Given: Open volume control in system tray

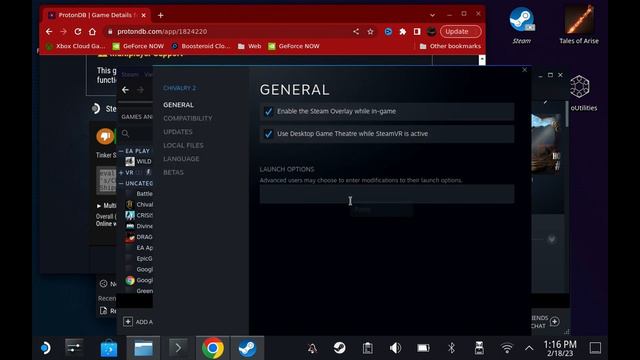Looking at the screenshot, I should [x=396, y=348].
